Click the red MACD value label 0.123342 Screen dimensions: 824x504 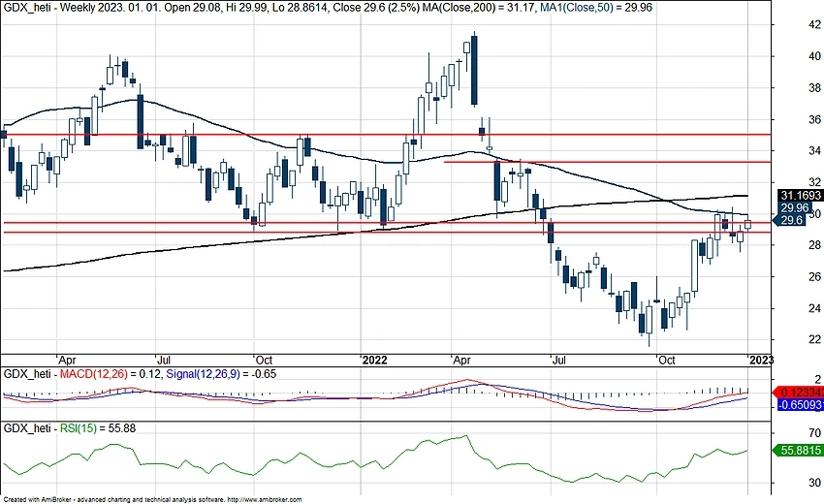pyautogui.click(x=800, y=393)
